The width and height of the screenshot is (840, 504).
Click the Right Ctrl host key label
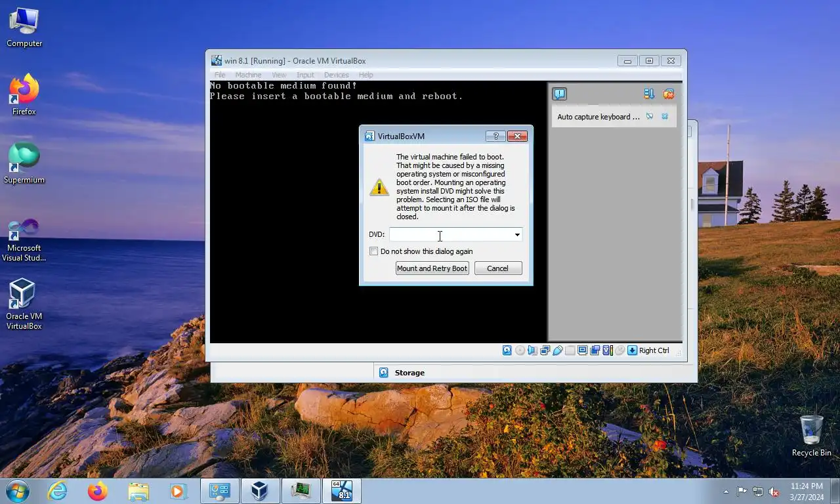(654, 350)
